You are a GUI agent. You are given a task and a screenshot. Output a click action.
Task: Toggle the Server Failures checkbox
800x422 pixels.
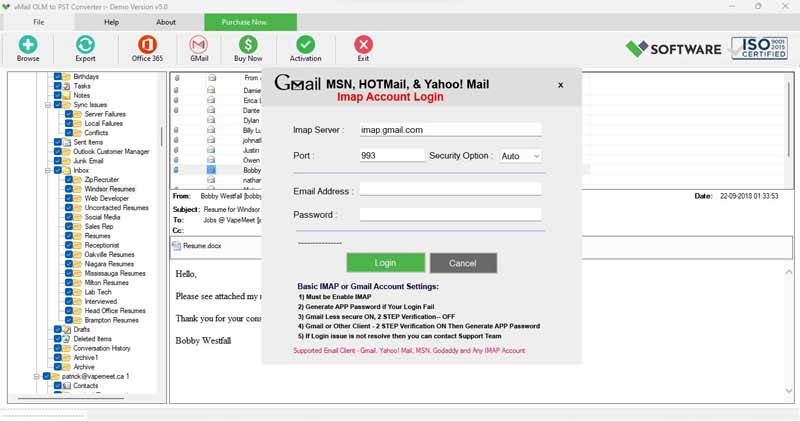[69, 114]
